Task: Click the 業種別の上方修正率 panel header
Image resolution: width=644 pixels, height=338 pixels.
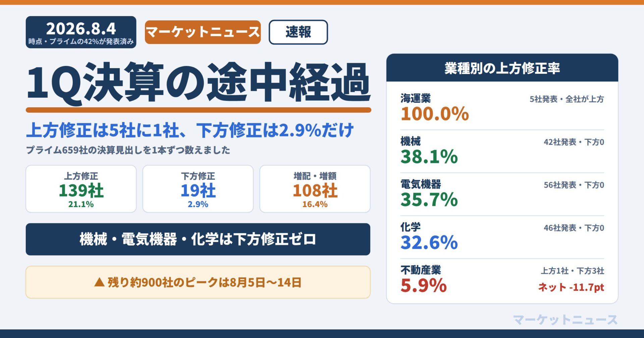Action: [502, 68]
